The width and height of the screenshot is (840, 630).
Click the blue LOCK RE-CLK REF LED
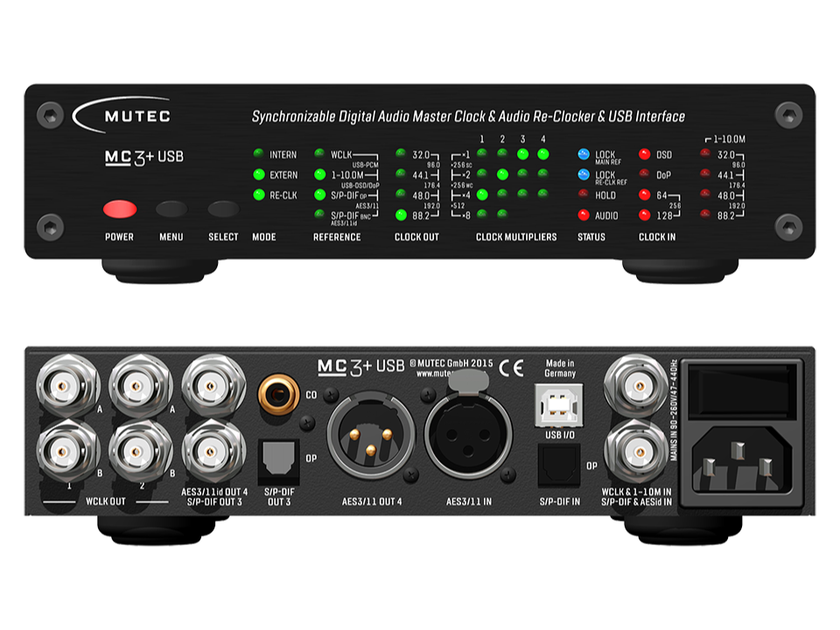coord(584,174)
